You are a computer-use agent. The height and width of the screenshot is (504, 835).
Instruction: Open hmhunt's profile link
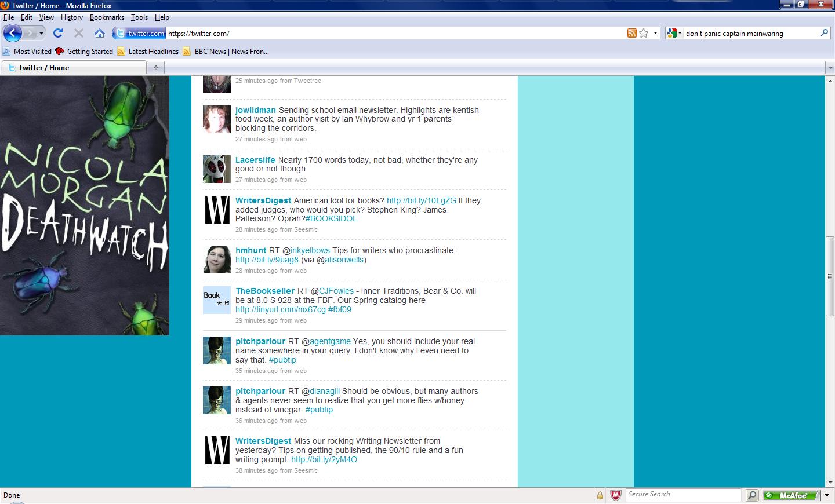click(x=251, y=250)
